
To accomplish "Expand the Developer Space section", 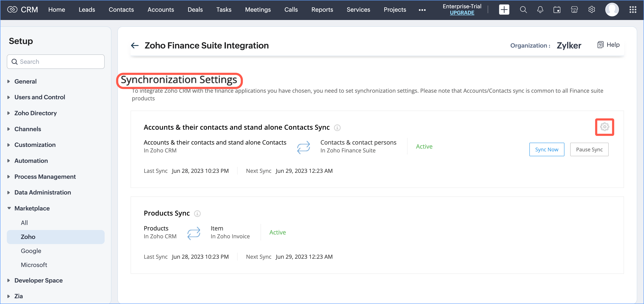I will [x=38, y=280].
